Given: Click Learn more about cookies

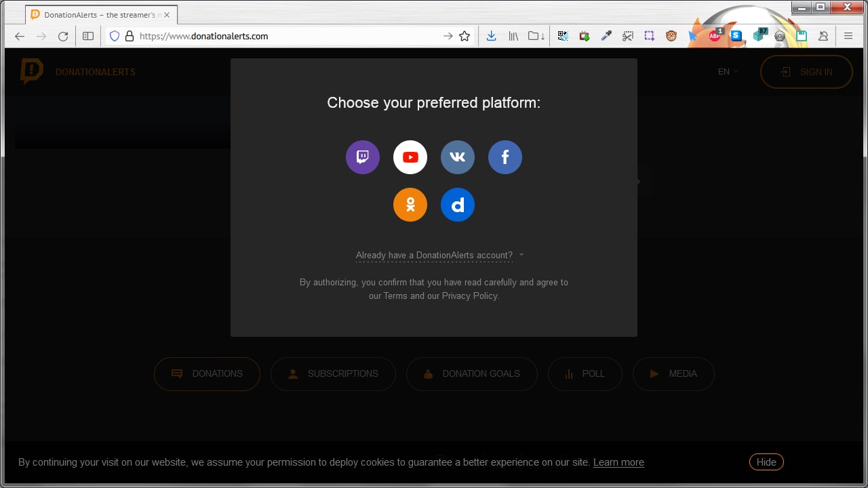Looking at the screenshot, I should click(x=618, y=462).
